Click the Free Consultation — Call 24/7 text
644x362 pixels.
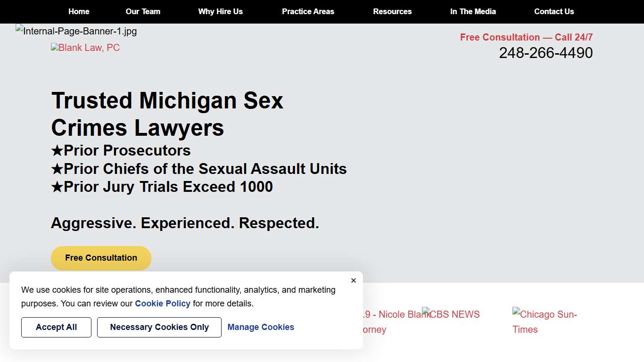tap(526, 37)
